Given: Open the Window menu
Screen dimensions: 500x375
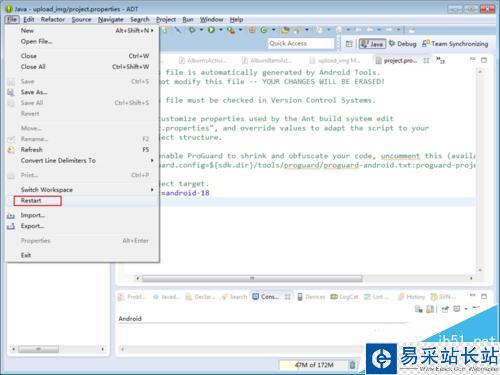Looking at the screenshot, I should (211, 20).
